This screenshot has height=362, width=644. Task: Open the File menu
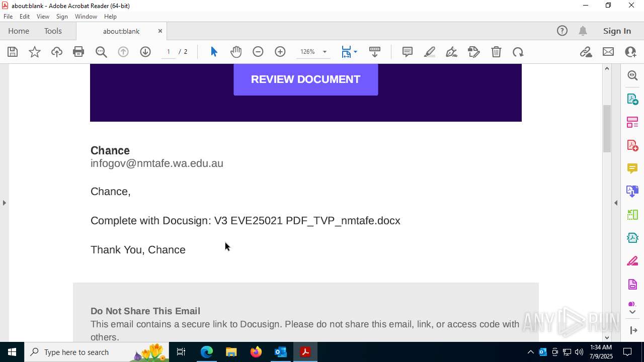click(8, 17)
